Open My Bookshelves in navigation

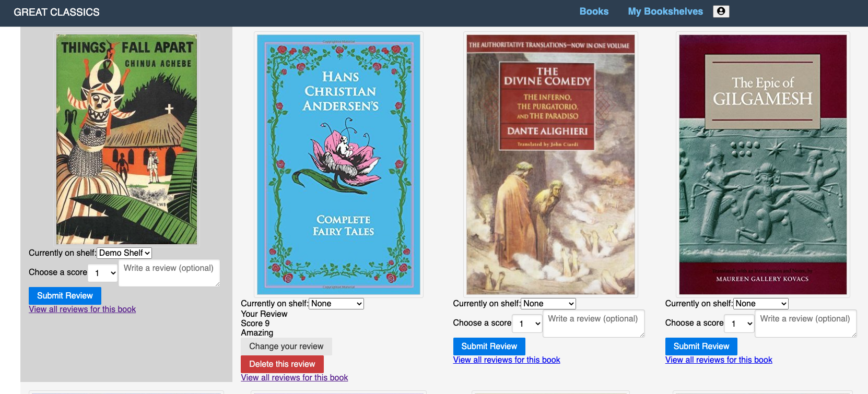[665, 11]
